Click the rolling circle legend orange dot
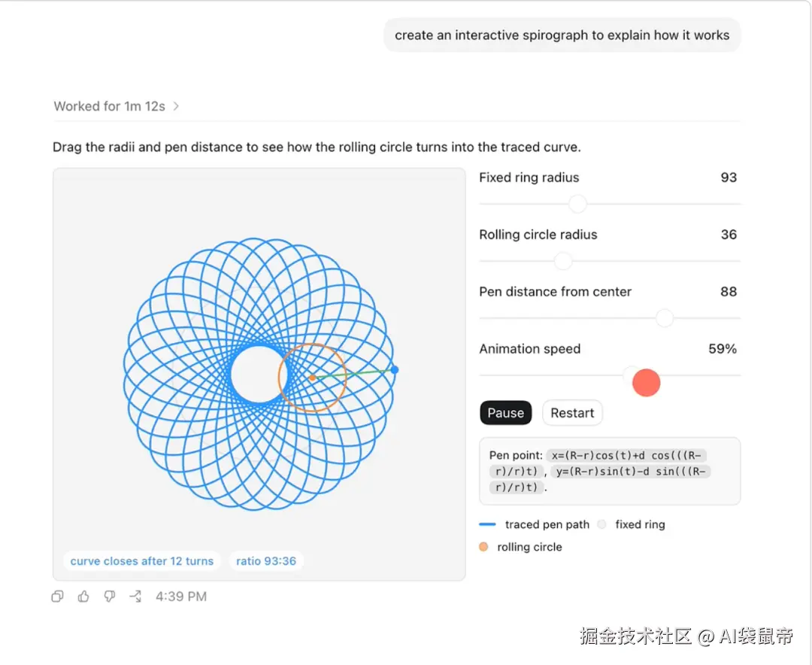The image size is (812, 665). (483, 547)
